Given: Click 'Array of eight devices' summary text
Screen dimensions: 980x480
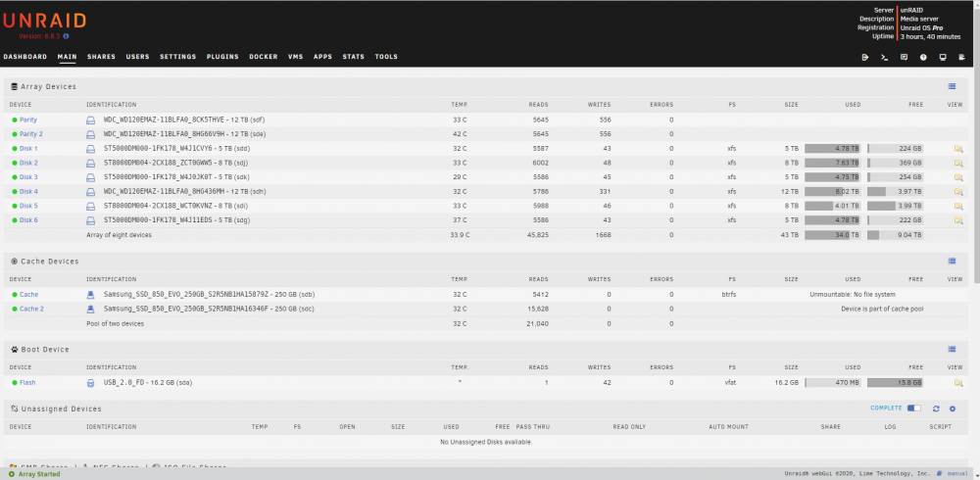Looking at the screenshot, I should [x=119, y=235].
